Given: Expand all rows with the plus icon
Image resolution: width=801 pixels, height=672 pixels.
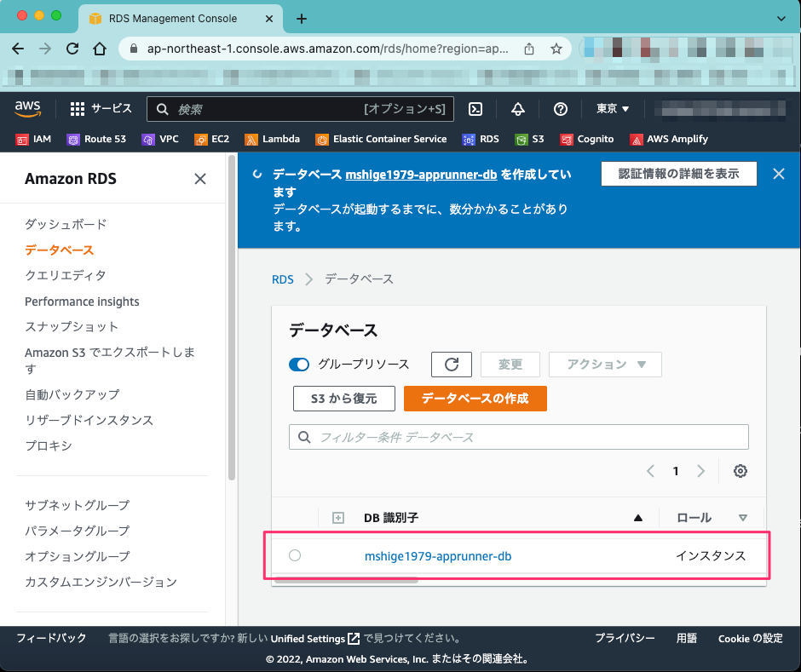Looking at the screenshot, I should point(338,518).
